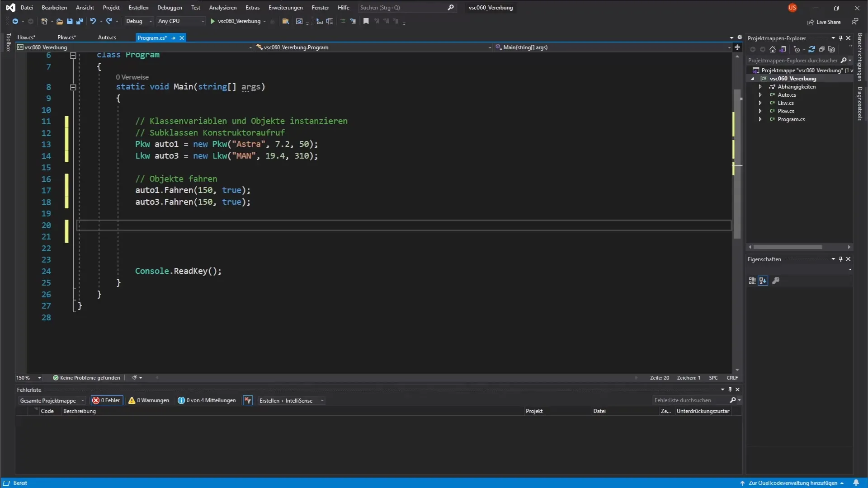Open the Gesamte Projektmappe scope dropdown

(x=52, y=400)
